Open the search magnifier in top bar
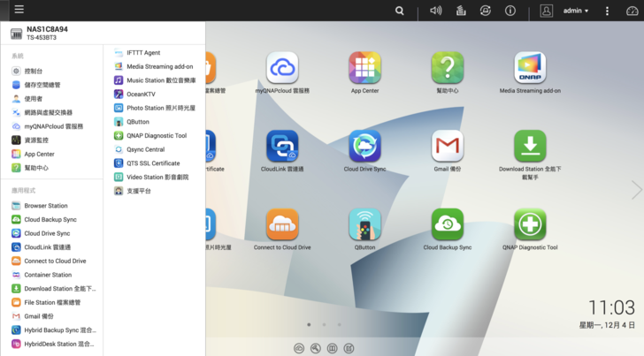644x356 pixels. tap(399, 11)
